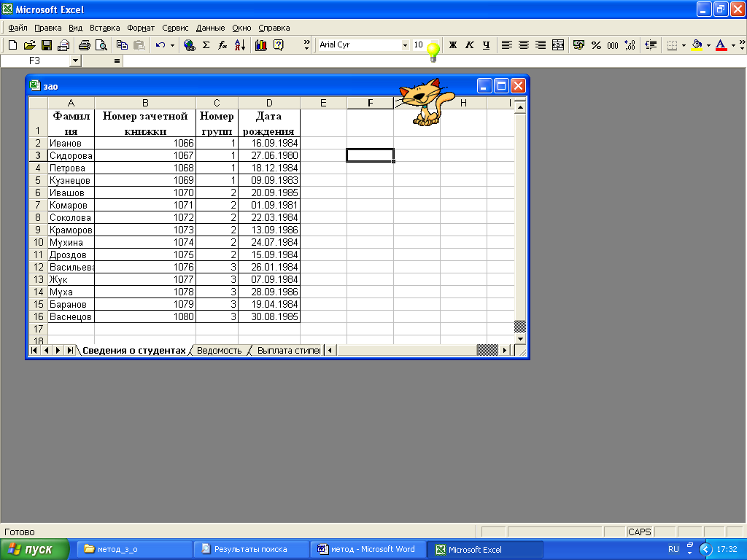The height and width of the screenshot is (560, 747).
Task: Launch the Chart Wizard icon
Action: pyautogui.click(x=260, y=44)
